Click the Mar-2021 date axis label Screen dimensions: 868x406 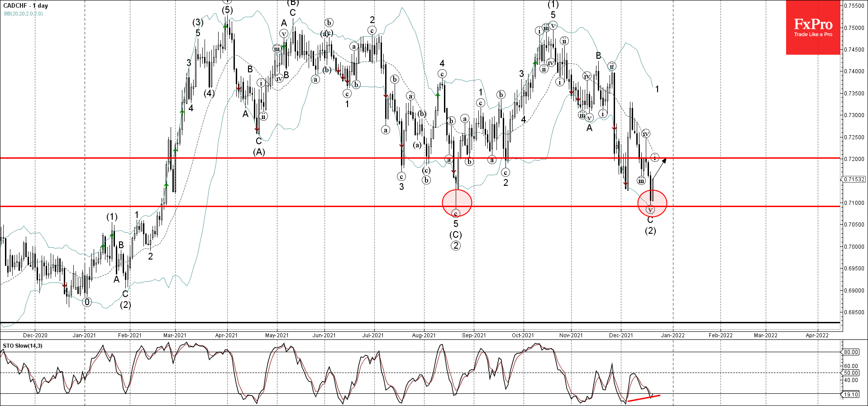(x=175, y=335)
